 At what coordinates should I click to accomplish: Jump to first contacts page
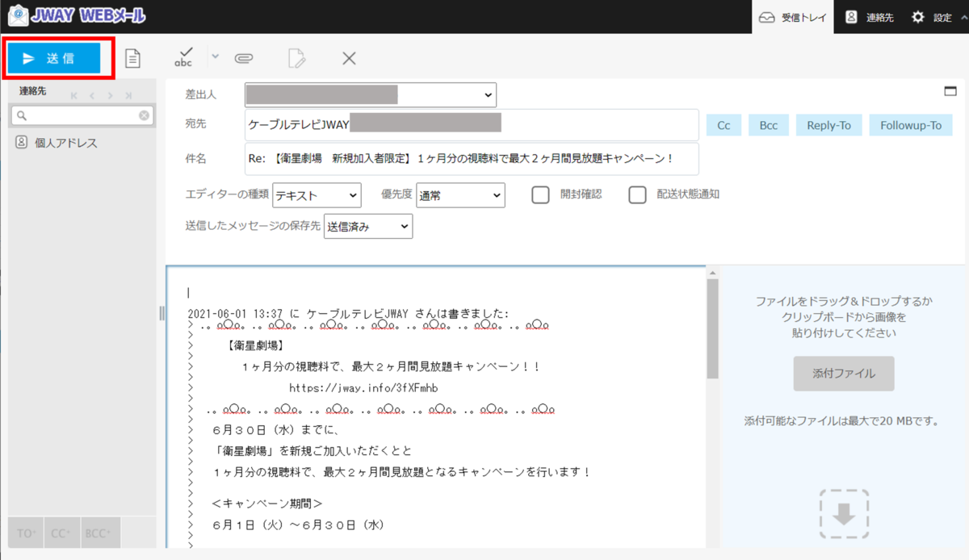point(75,95)
